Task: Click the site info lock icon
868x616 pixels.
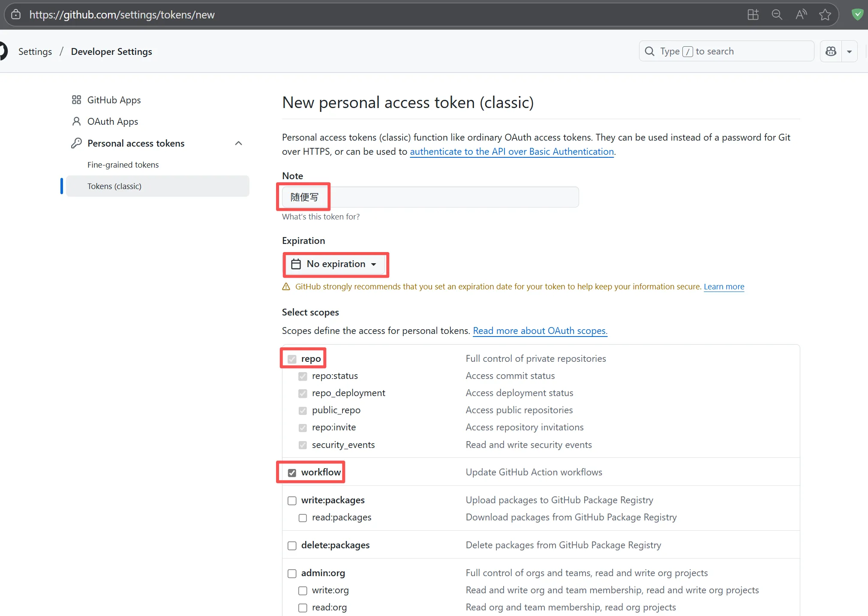Action: tap(16, 15)
